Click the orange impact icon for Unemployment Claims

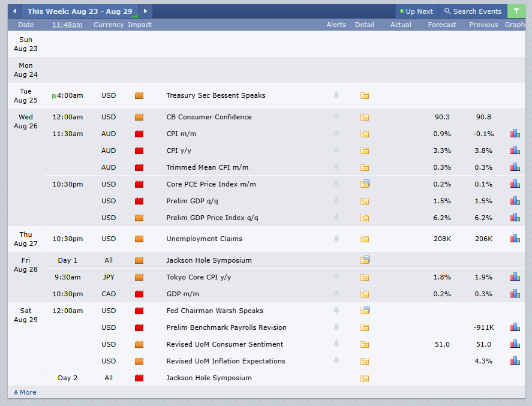pyautogui.click(x=139, y=239)
